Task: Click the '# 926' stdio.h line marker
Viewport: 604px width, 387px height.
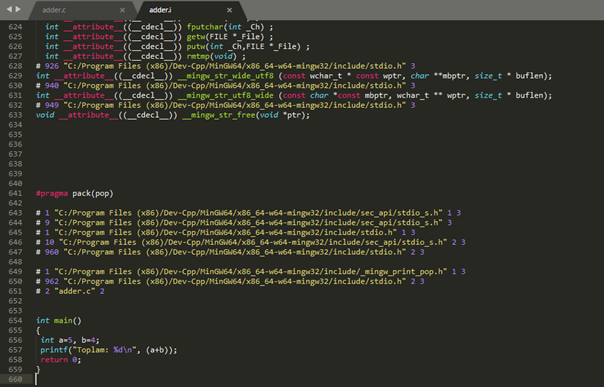Action: (225, 66)
